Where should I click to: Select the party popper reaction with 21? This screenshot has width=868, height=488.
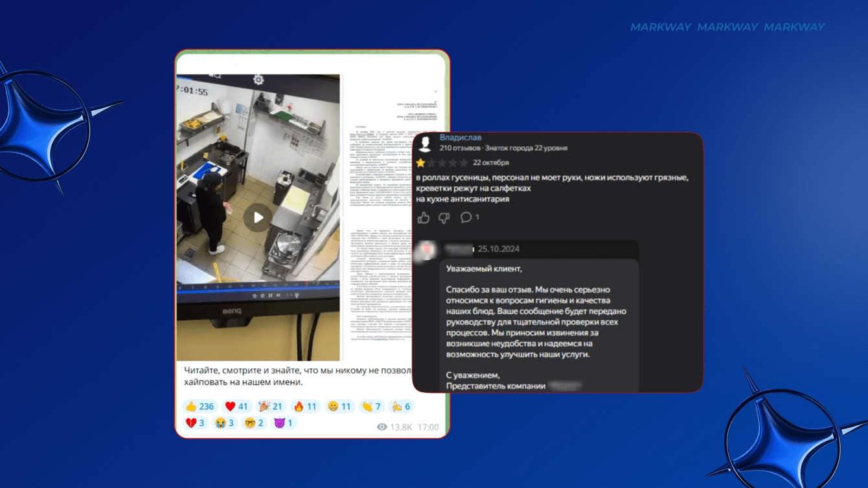271,406
